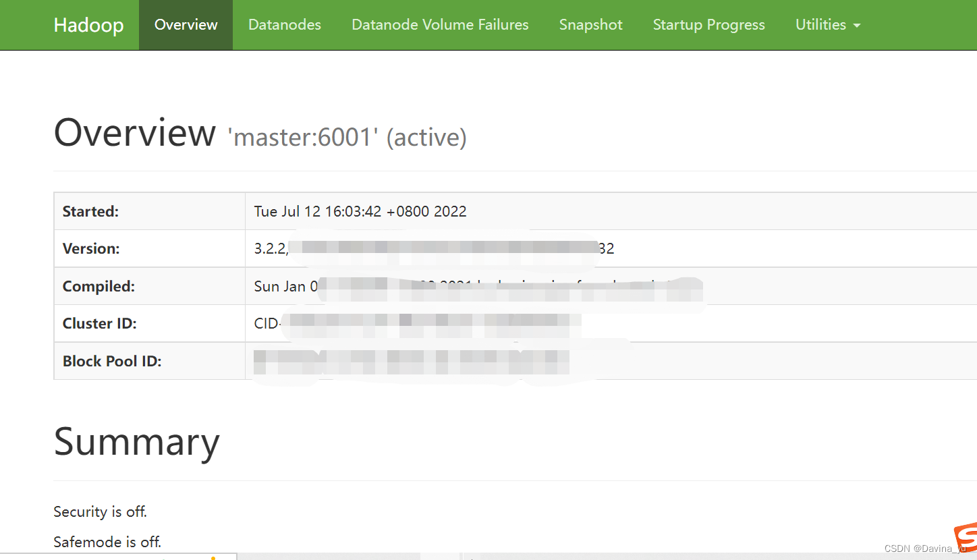Click the compiled date starting 'Sun Jan'
977x560 pixels.
[x=478, y=286]
